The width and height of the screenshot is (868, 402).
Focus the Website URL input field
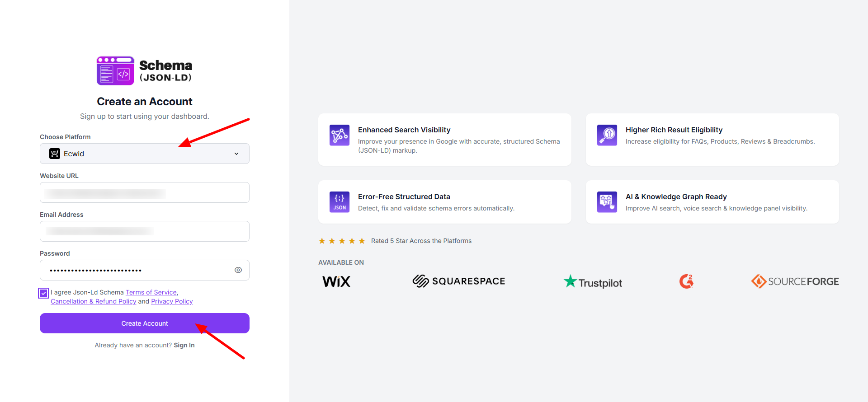tap(145, 192)
